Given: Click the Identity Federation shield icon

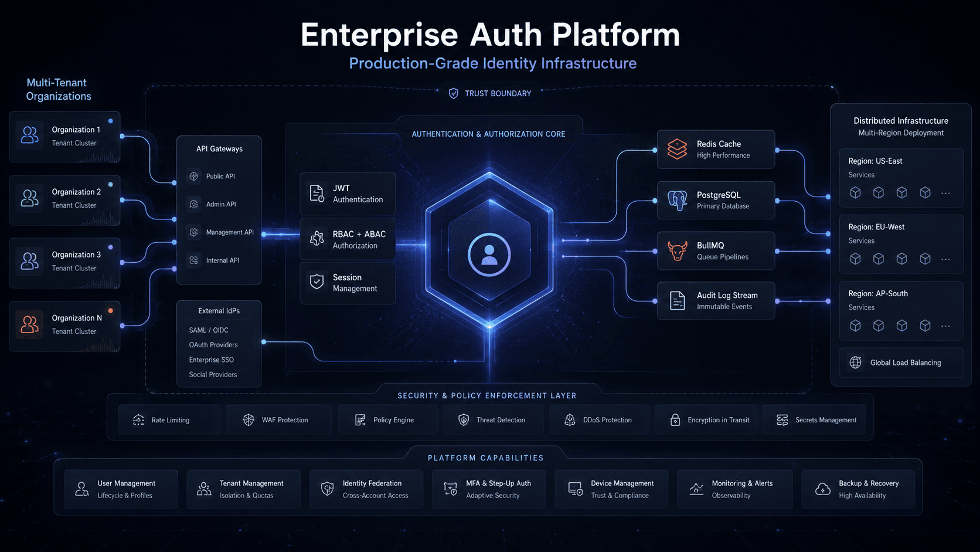Looking at the screenshot, I should (x=328, y=489).
